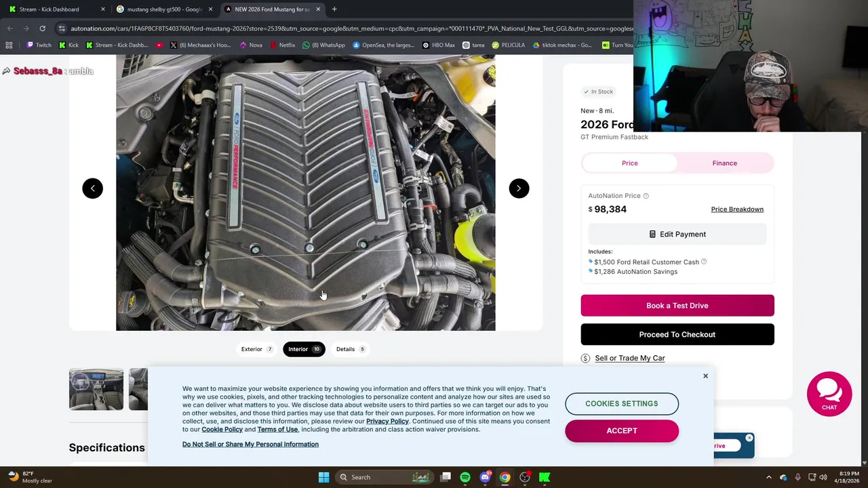Click the Ford Retail Customer Cash info icon
This screenshot has width=868, height=488.
pos(704,262)
